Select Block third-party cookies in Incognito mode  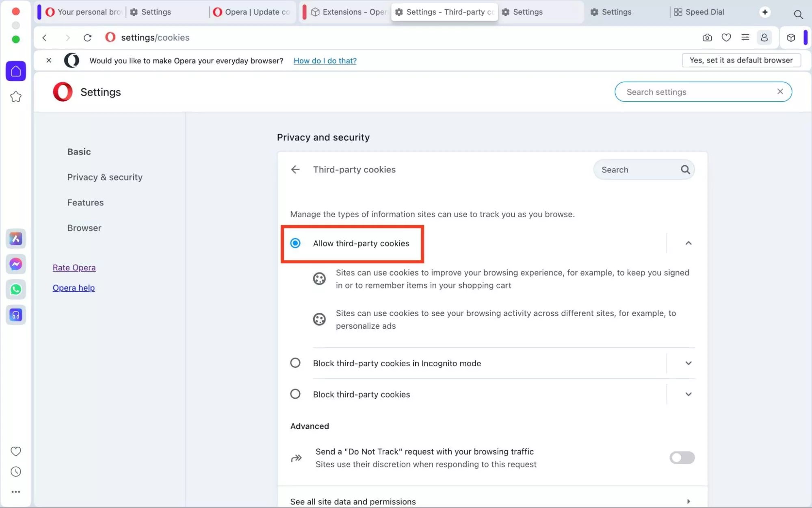(295, 363)
